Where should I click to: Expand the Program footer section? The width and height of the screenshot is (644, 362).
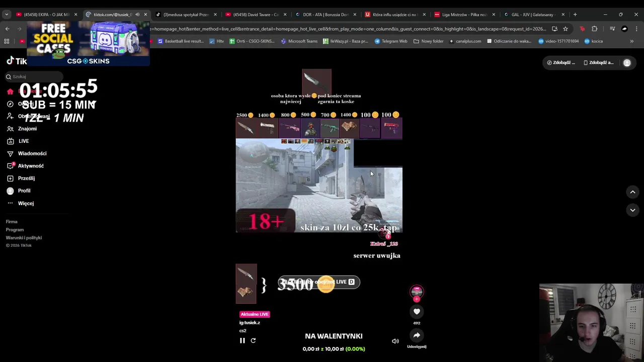click(15, 230)
